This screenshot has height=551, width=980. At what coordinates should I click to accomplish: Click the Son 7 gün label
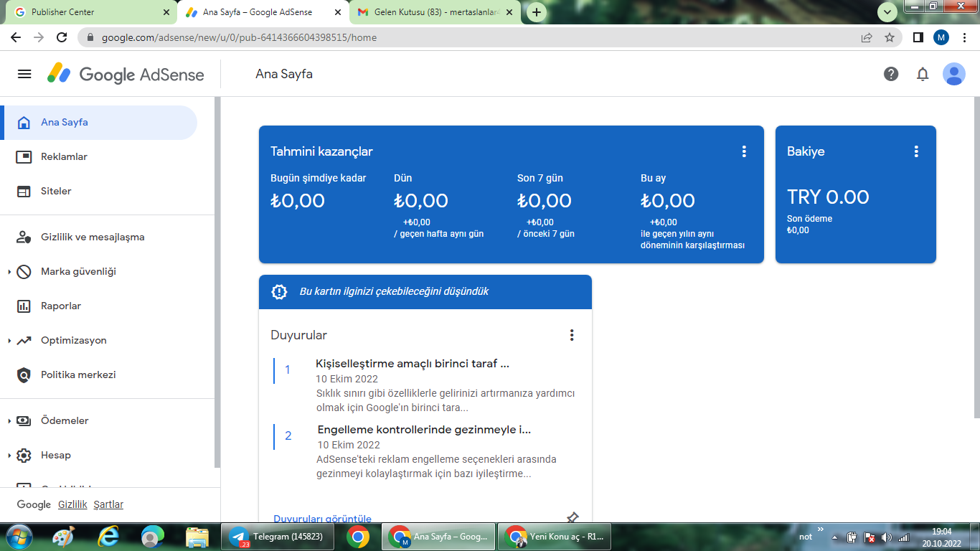[x=541, y=178]
